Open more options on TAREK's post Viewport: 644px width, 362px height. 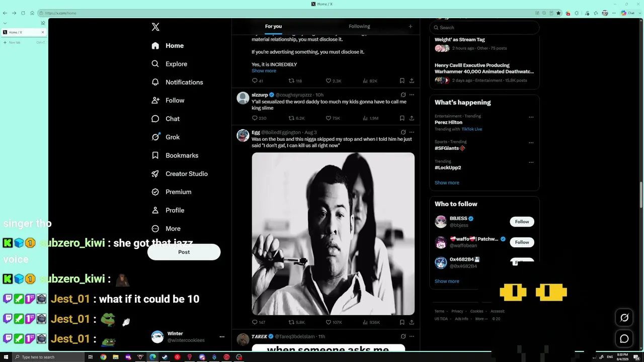pos(412,336)
